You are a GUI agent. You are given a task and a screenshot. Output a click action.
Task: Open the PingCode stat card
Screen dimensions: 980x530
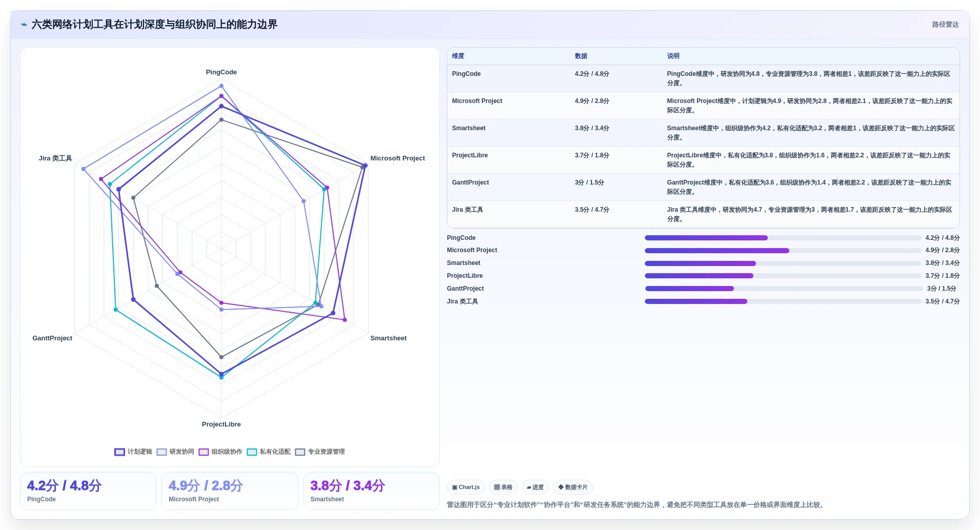88,491
